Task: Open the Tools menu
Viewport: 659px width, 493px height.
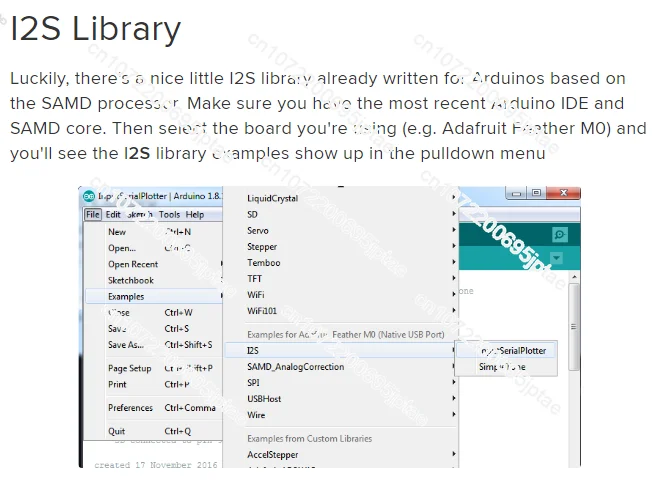Action: point(169,215)
